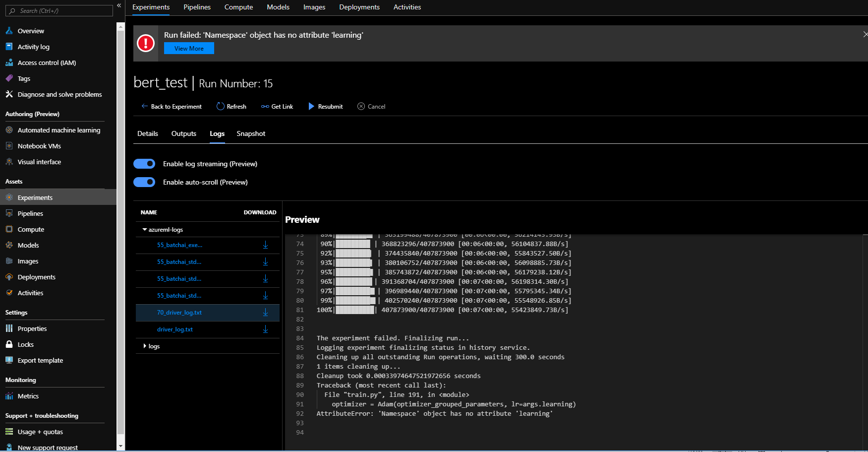Open the driver_log.txt file link

(x=175, y=329)
